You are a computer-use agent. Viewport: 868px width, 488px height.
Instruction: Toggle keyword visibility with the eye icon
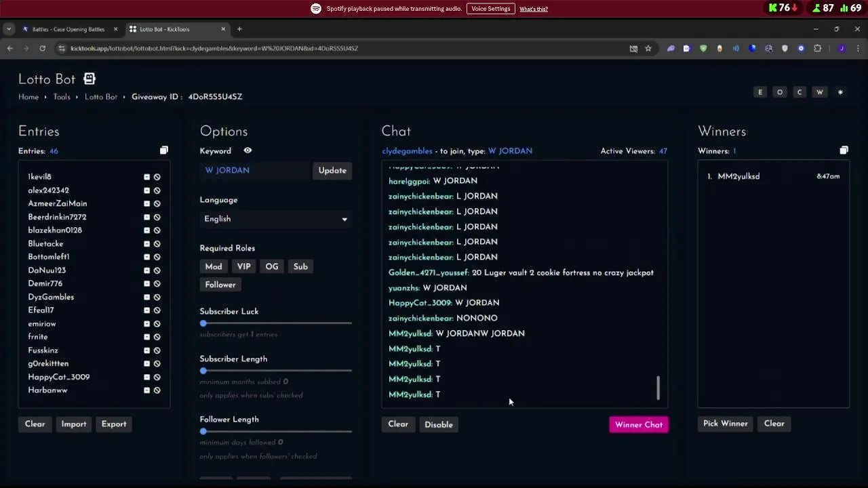pos(248,150)
